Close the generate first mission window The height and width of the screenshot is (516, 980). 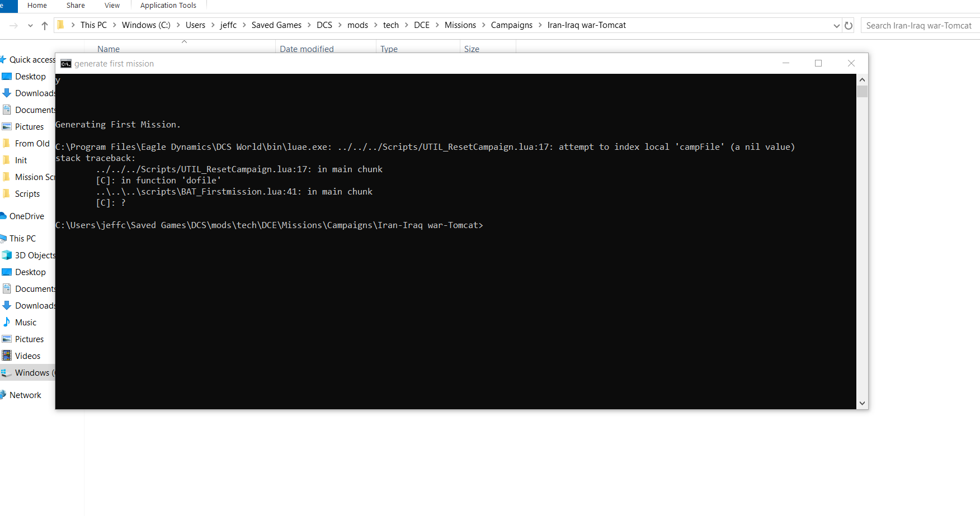coord(851,63)
